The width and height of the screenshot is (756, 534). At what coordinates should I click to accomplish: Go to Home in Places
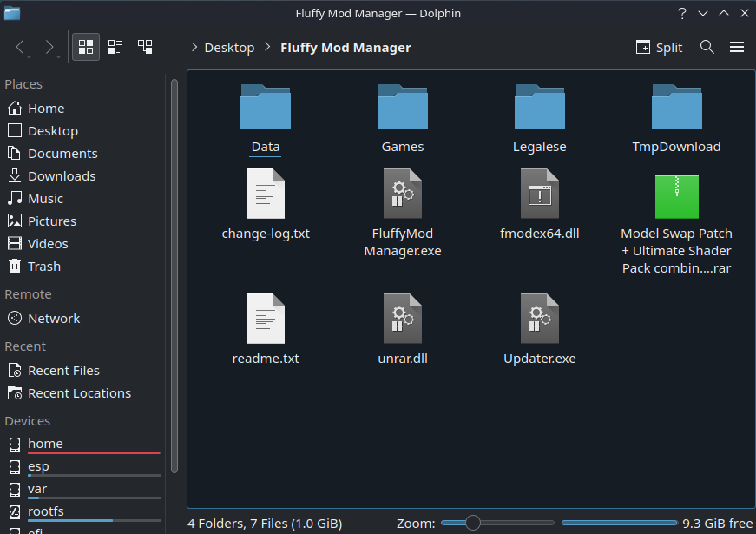[83, 109]
